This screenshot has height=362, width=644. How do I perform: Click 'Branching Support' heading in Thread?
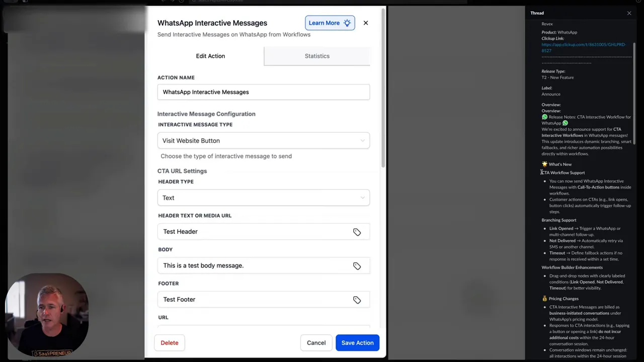pos(559,220)
